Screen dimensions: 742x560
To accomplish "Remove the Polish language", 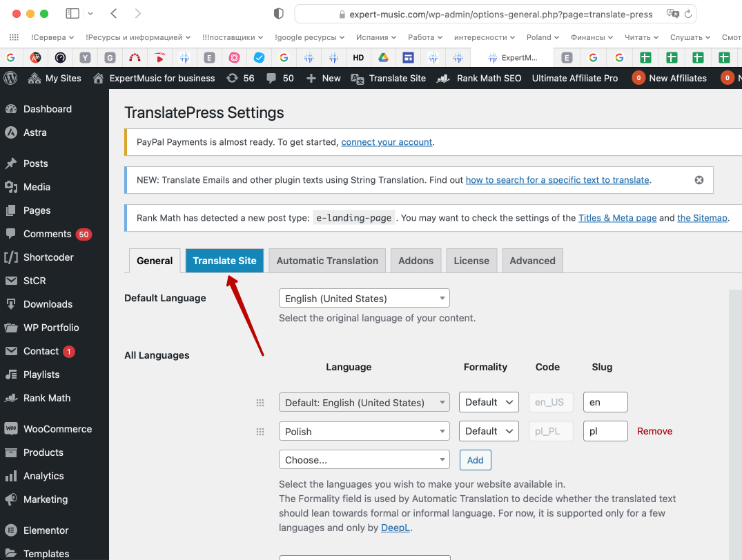I will click(x=654, y=431).
